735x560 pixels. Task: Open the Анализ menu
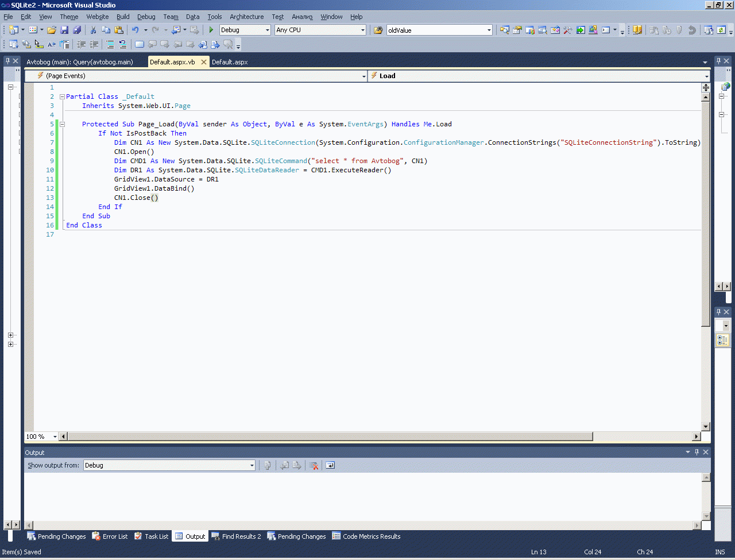(303, 17)
